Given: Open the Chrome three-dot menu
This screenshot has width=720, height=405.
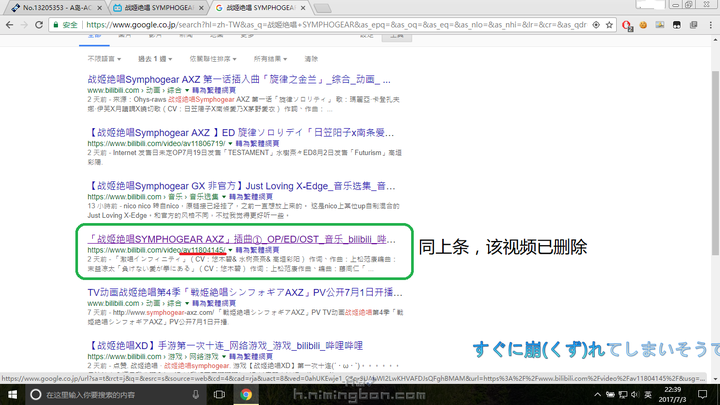Looking at the screenshot, I should click(x=710, y=25).
